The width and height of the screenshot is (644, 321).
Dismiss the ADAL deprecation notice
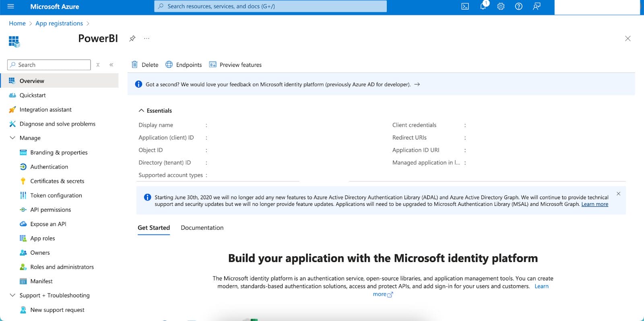click(618, 194)
